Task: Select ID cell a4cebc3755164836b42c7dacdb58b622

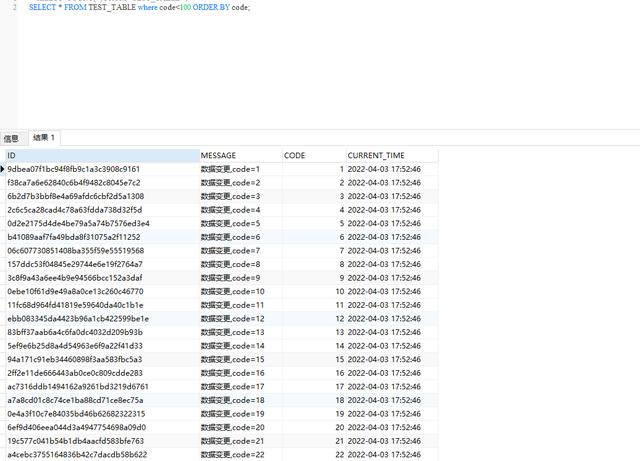Action: (102, 454)
